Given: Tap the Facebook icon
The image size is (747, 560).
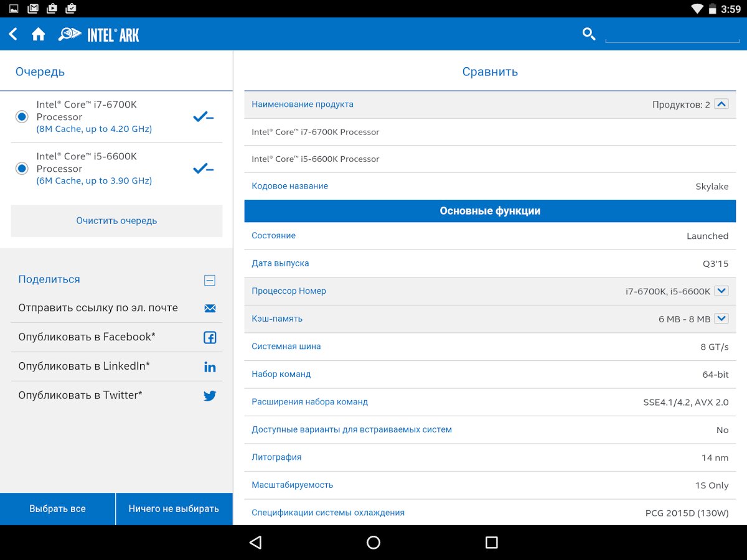Looking at the screenshot, I should pyautogui.click(x=210, y=337).
